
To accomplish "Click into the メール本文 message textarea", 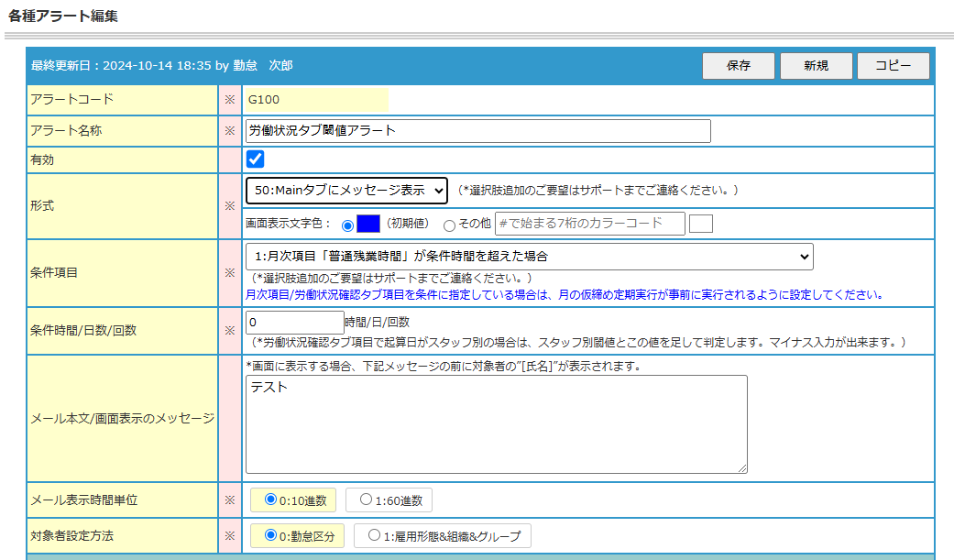I will pyautogui.click(x=497, y=424).
